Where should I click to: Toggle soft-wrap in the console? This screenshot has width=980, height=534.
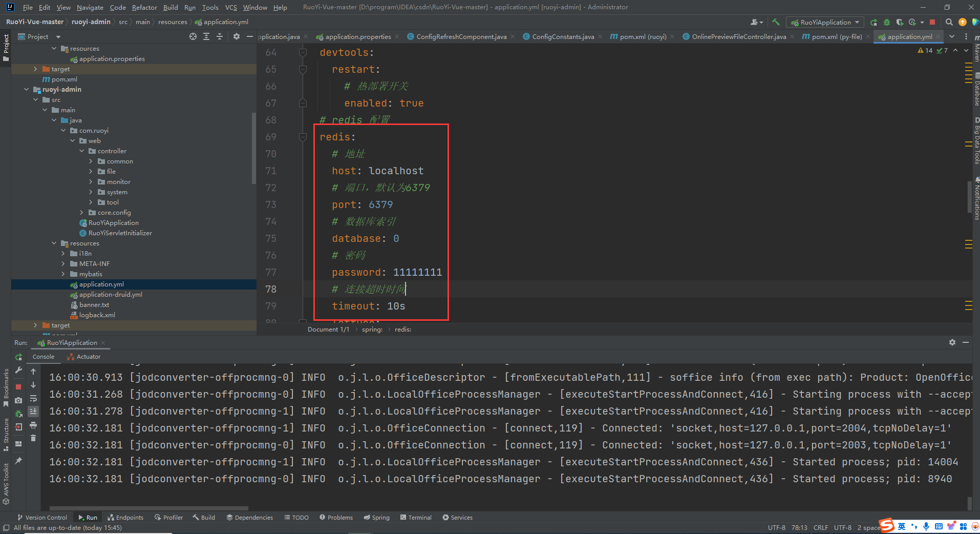(33, 398)
